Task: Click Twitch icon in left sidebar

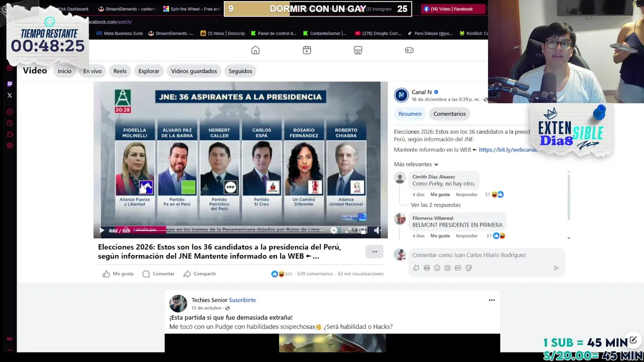Action: 10,84
